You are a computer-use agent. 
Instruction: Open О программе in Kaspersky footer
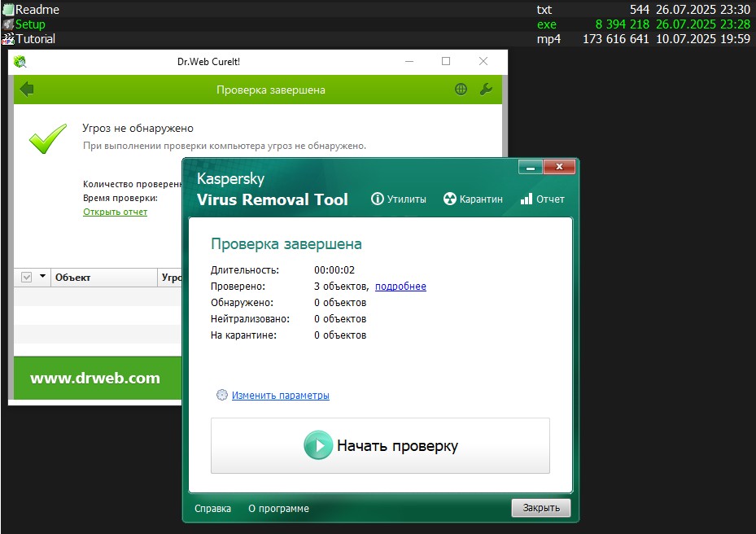tap(278, 509)
